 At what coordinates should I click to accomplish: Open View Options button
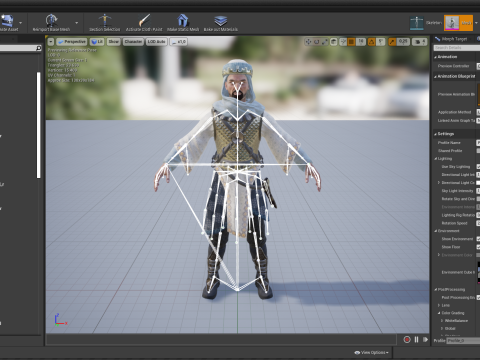[x=371, y=352]
